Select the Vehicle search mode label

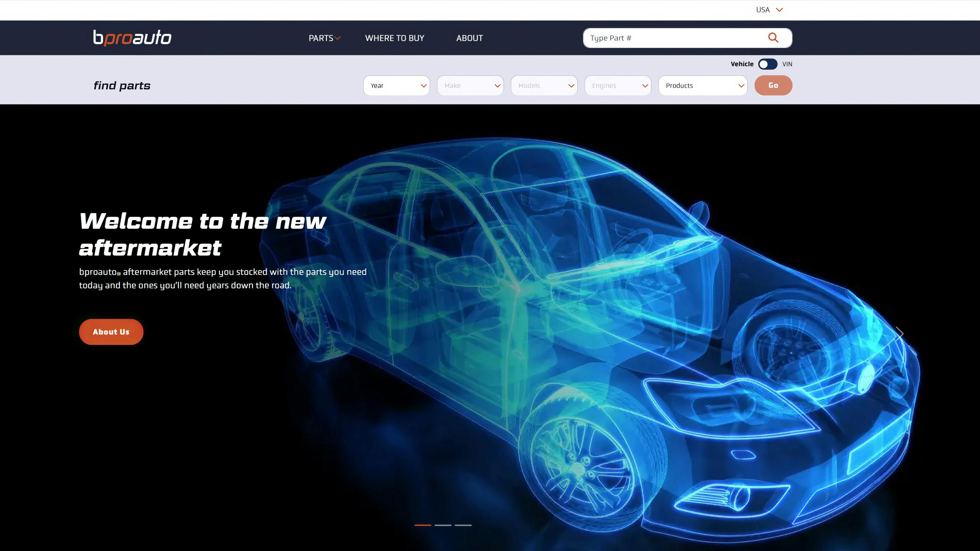coord(741,64)
